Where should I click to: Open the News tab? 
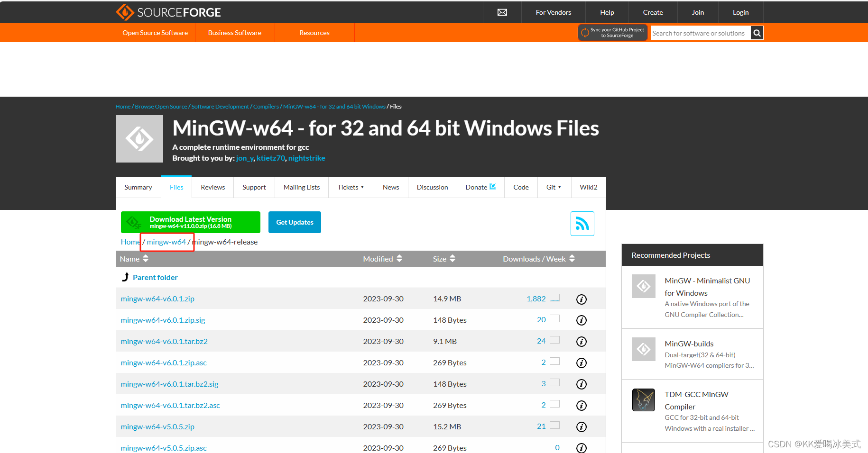coord(391,187)
